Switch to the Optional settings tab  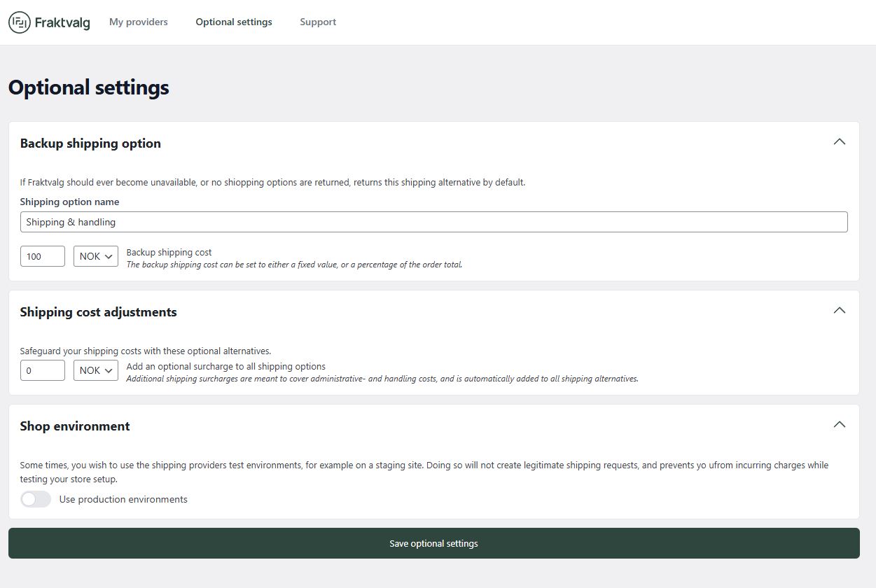[x=234, y=22]
